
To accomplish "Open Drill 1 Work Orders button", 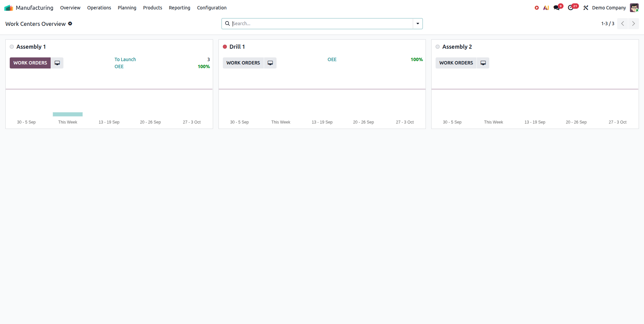I will (243, 63).
